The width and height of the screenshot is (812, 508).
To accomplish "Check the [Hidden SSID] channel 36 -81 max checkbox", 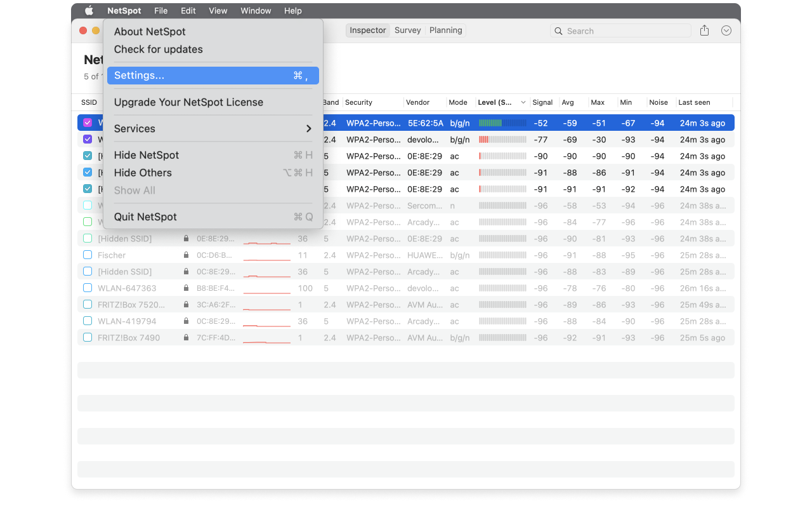I will coord(88,238).
